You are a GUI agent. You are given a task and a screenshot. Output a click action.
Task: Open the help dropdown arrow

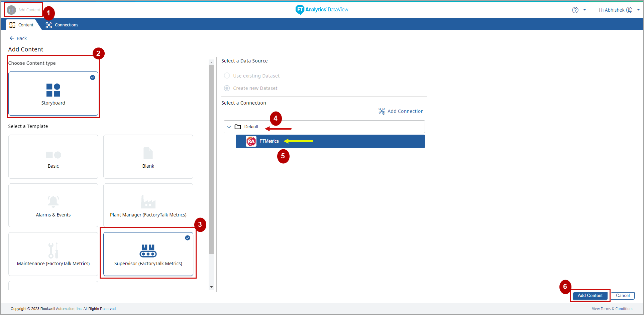[x=584, y=10]
